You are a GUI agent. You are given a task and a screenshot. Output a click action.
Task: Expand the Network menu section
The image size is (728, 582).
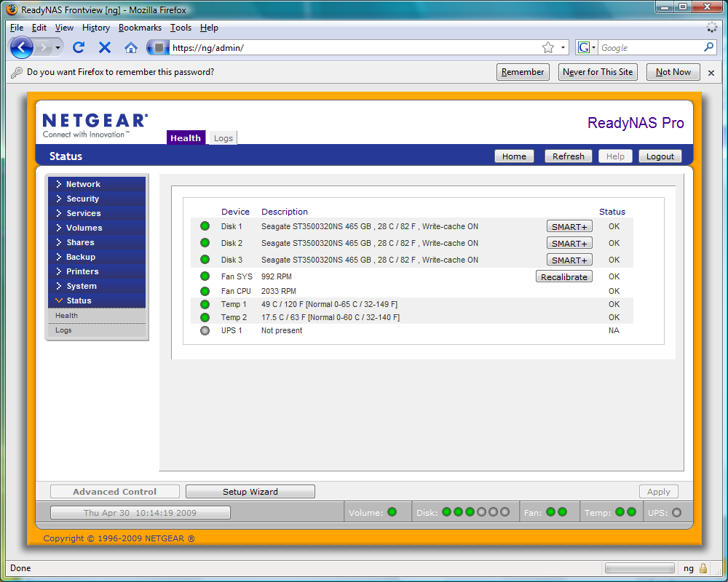click(x=97, y=184)
